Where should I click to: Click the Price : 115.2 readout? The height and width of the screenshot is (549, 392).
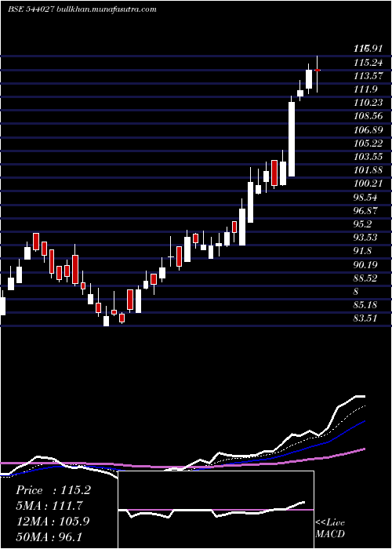click(x=53, y=490)
